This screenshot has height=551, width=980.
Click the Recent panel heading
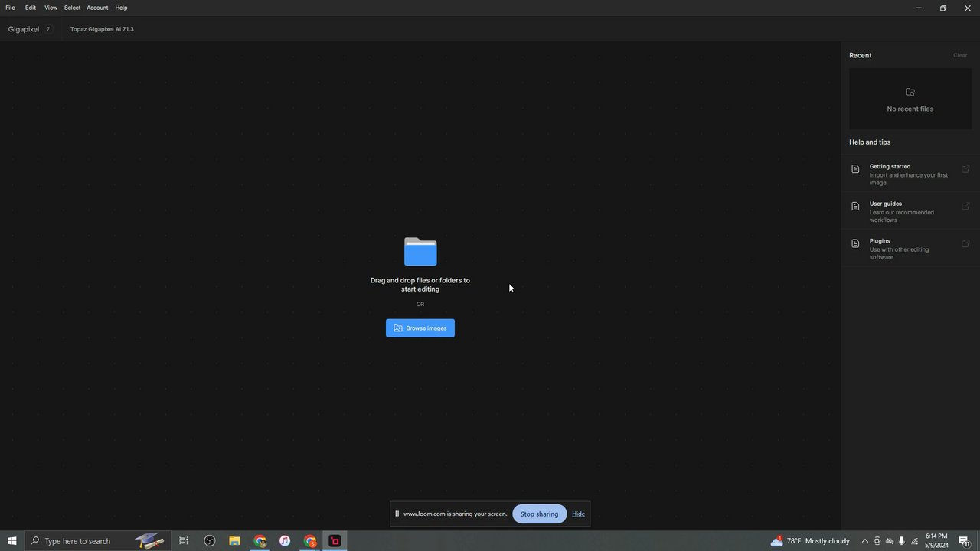(860, 55)
